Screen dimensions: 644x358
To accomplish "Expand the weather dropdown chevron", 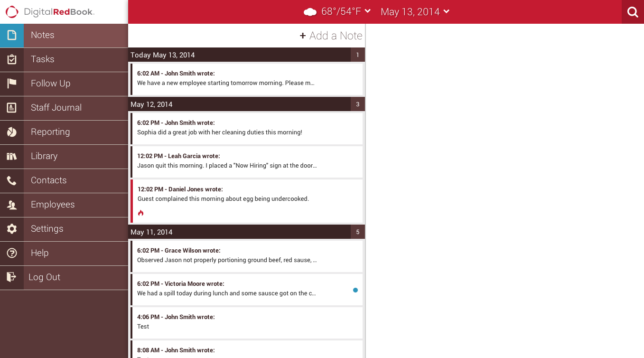I will [x=368, y=11].
